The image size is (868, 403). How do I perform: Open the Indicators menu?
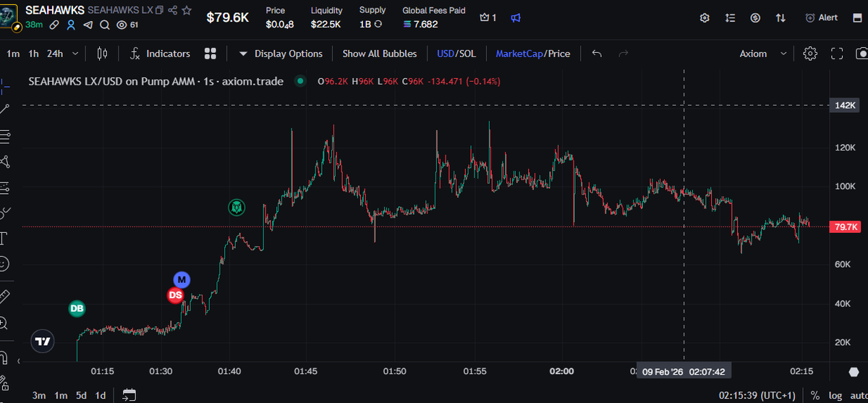(160, 54)
